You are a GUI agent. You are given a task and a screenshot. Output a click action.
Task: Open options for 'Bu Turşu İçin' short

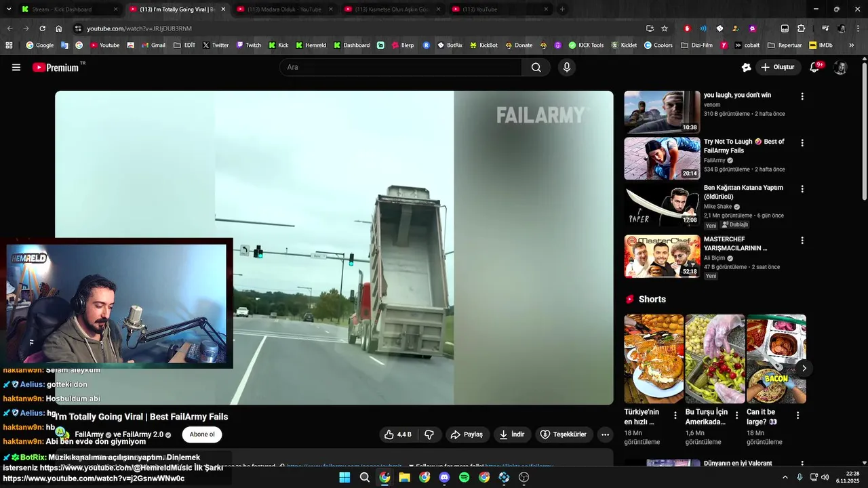tap(736, 415)
